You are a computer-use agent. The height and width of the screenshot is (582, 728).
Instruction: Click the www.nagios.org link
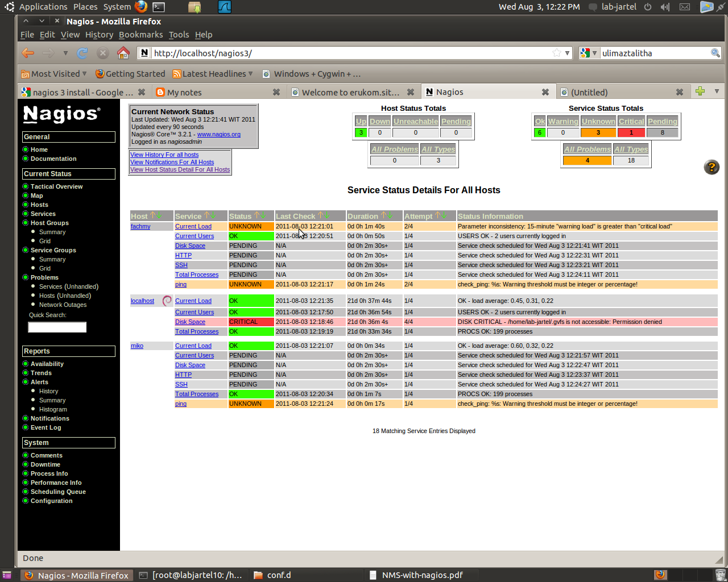(x=218, y=134)
